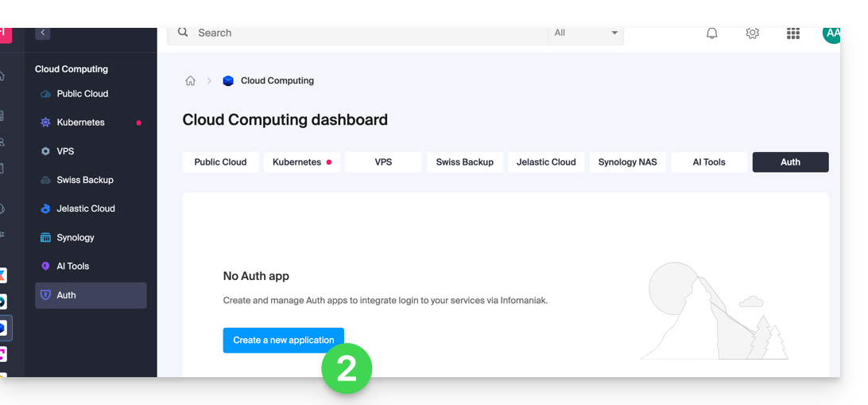
Task: Switch to the dashboard VPS tab
Action: [383, 162]
